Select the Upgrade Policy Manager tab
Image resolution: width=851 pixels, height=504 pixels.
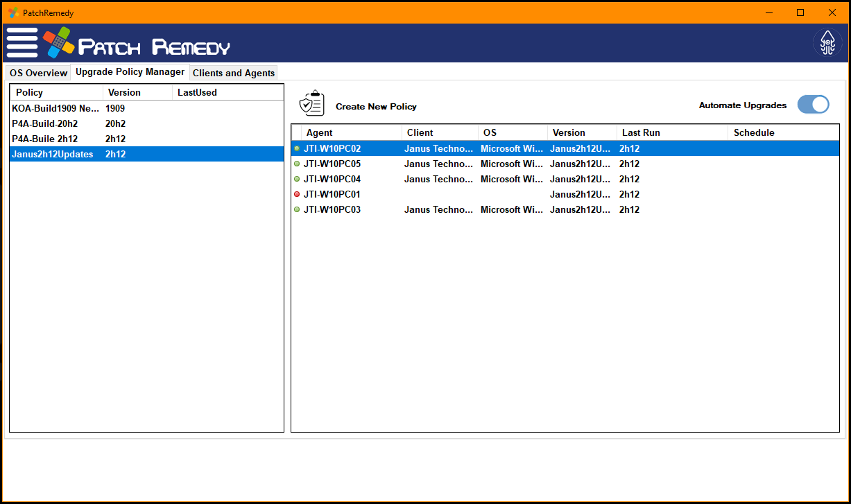tap(130, 72)
